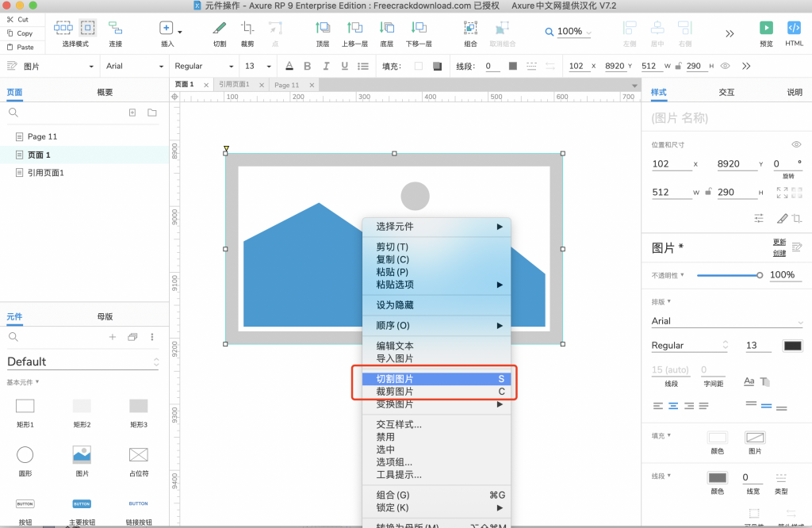Click the 顶层 (bring to front) icon
Screen dimensions: 812x528
point(323,29)
